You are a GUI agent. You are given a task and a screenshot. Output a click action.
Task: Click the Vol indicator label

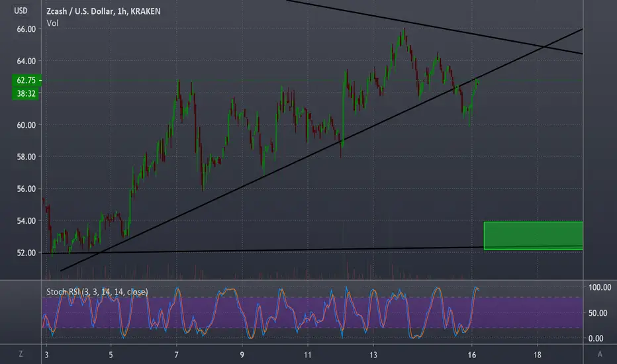pyautogui.click(x=52, y=23)
